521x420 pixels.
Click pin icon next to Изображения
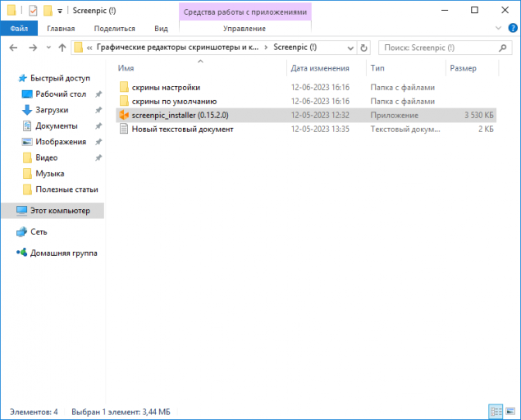tap(98, 142)
